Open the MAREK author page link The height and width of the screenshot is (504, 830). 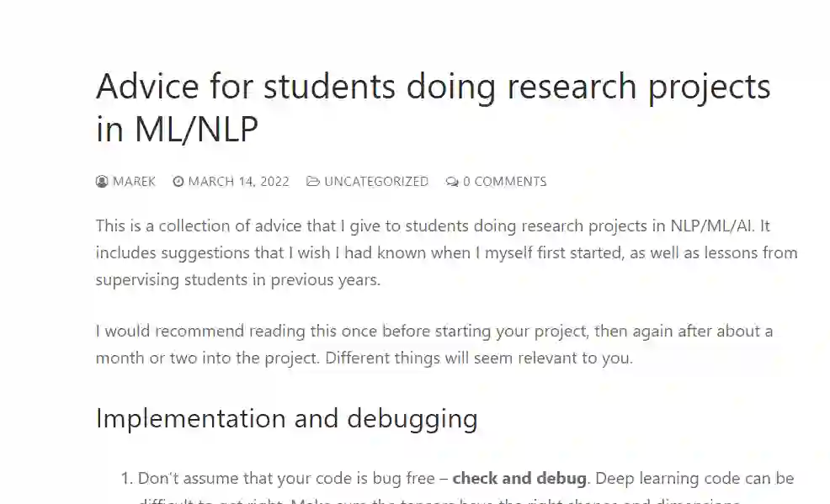134,182
